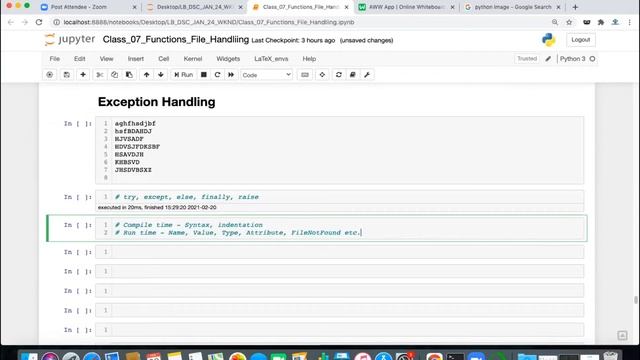Open the Insert menu

pyautogui.click(x=136, y=59)
